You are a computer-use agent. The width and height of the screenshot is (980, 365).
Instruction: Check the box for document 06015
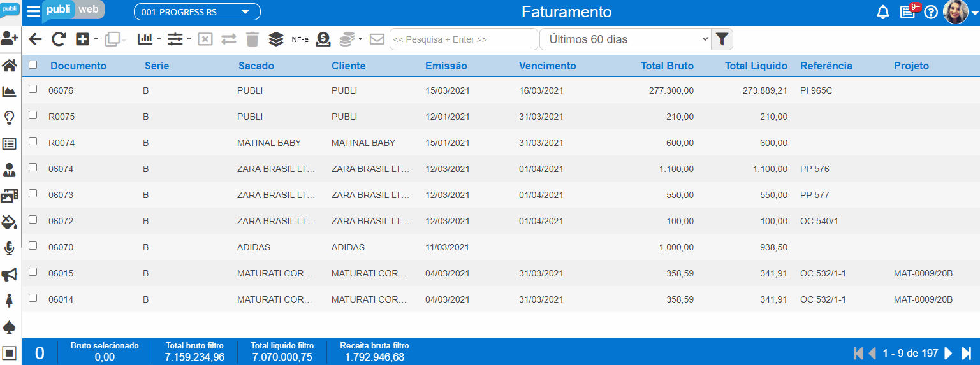[33, 272]
